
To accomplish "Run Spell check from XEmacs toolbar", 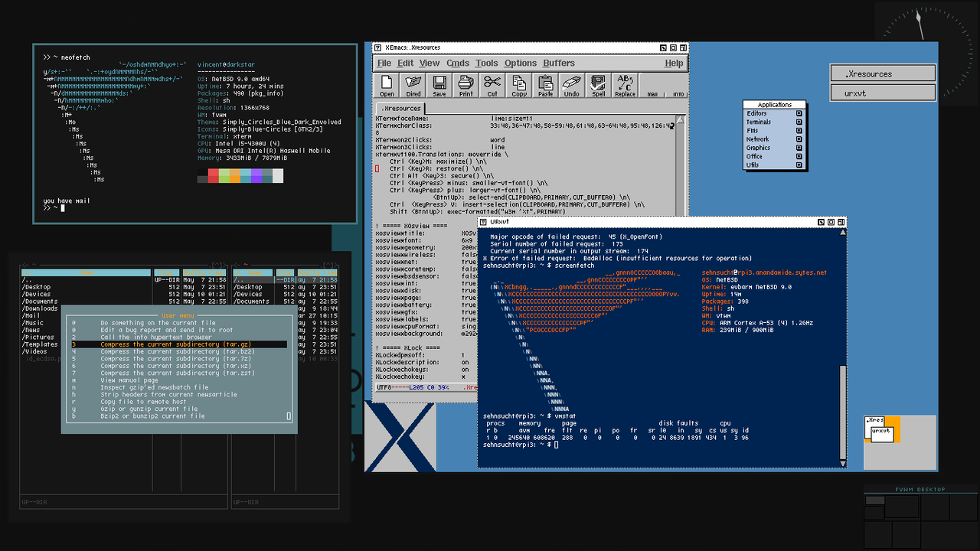I will click(599, 85).
